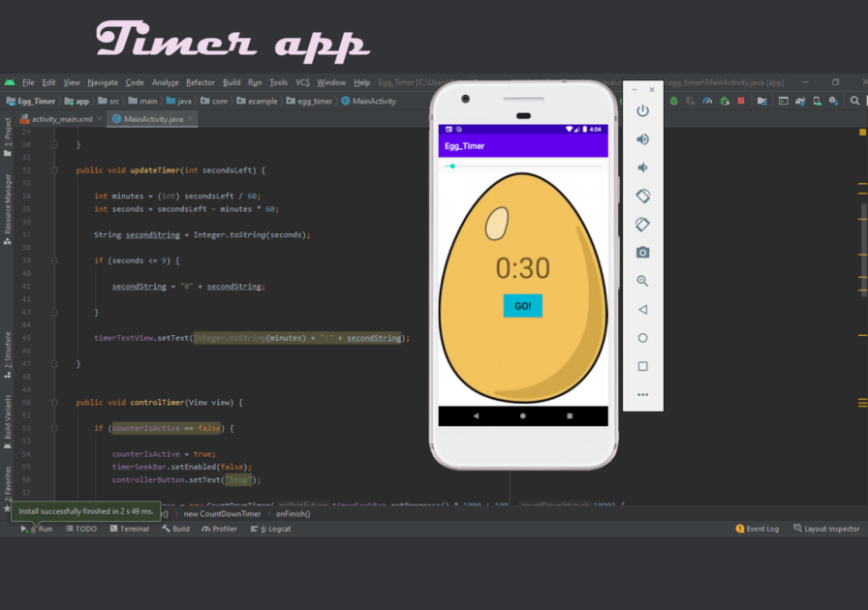The height and width of the screenshot is (610, 868).
Task: Toggle fold end marker at line 47
Action: (54, 364)
